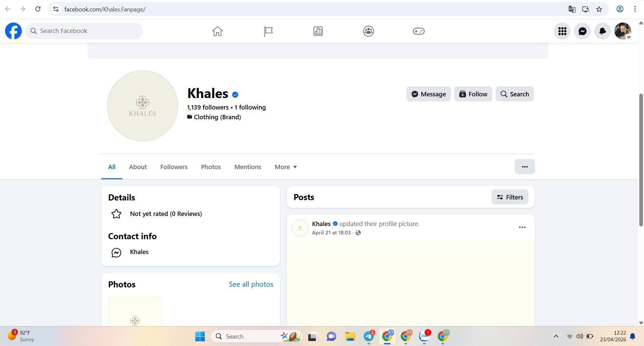
Task: Open the Khales Messenger contact link
Action: point(139,252)
